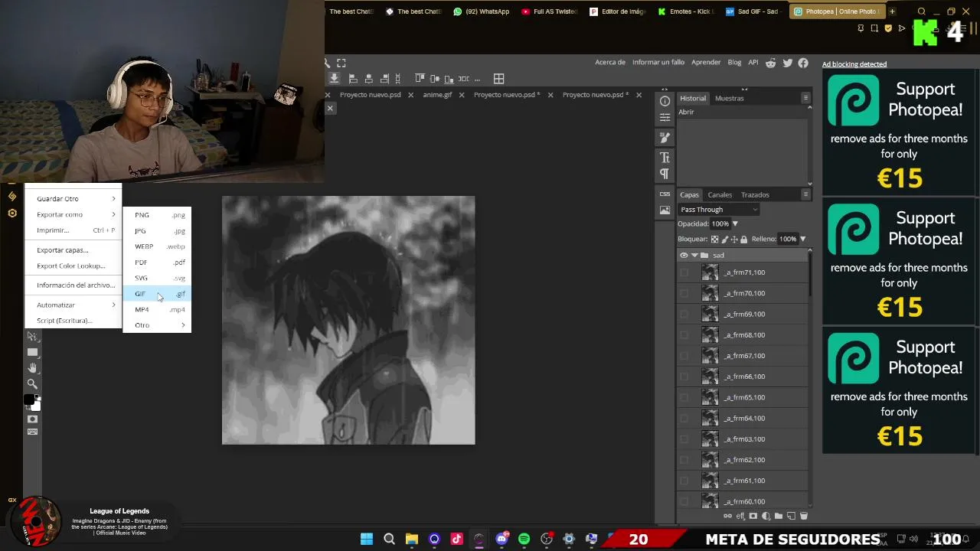Expand the Guardar Otro submenu
The height and width of the screenshot is (551, 980).
73,199
